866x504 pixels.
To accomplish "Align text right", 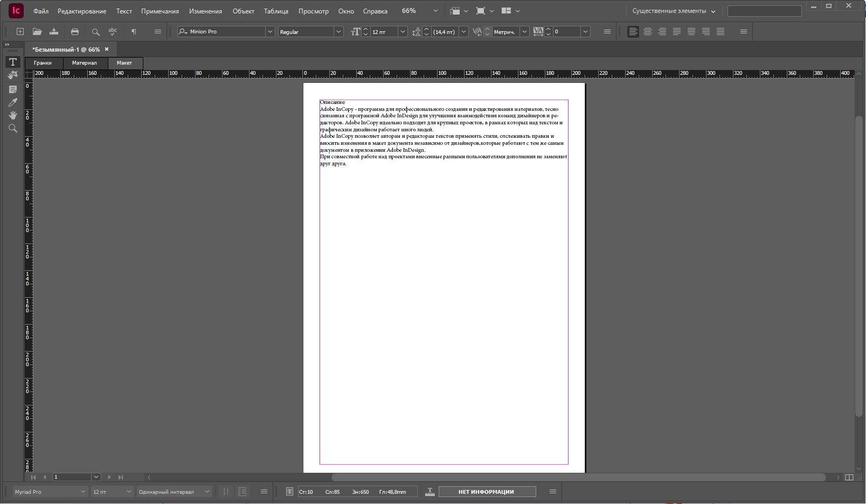I will pyautogui.click(x=662, y=32).
